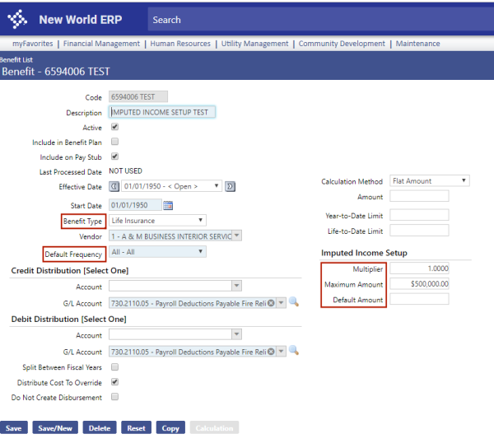Go to next effective date
Screen dimensions: 494x448
(x=230, y=187)
